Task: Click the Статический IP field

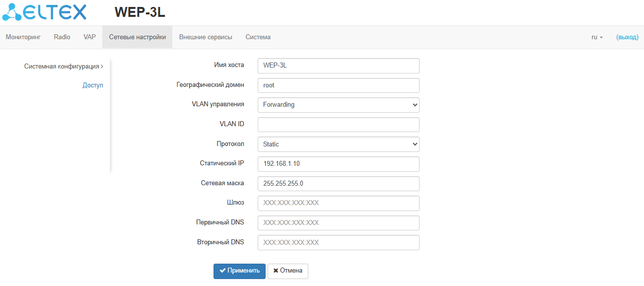Action: 338,164
